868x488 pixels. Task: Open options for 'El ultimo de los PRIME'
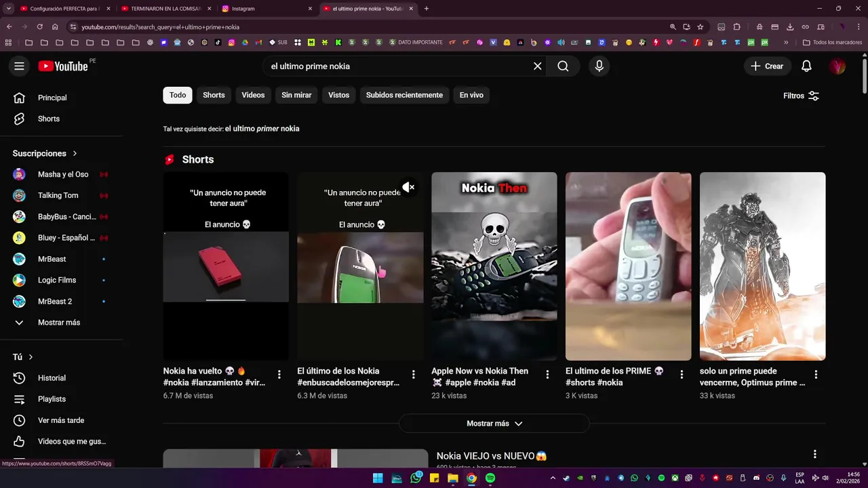[x=682, y=374]
